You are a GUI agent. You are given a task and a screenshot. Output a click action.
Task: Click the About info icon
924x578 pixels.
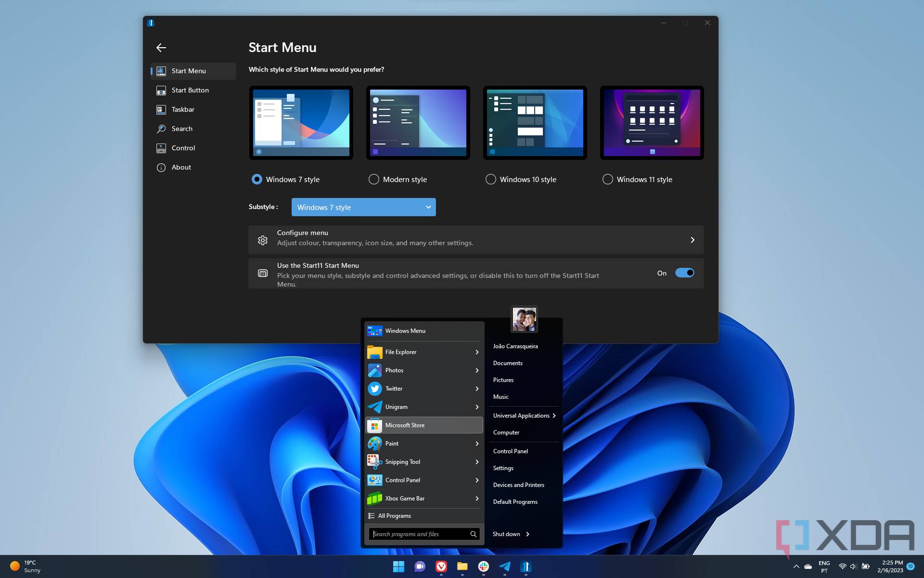(161, 167)
